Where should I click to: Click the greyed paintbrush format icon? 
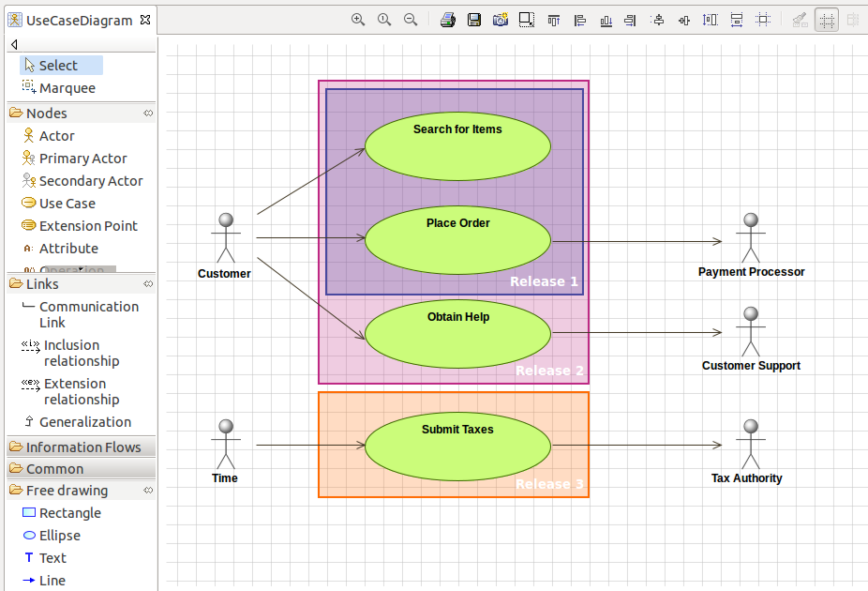coord(800,21)
